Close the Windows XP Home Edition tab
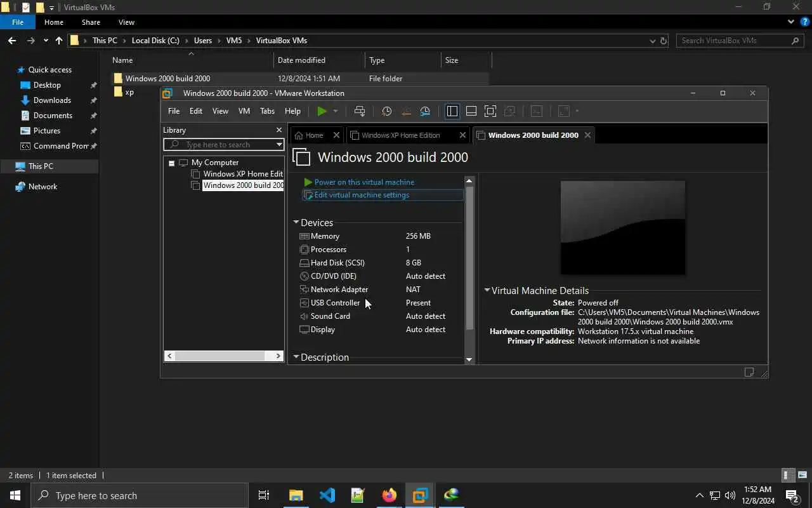812x508 pixels. coord(462,135)
